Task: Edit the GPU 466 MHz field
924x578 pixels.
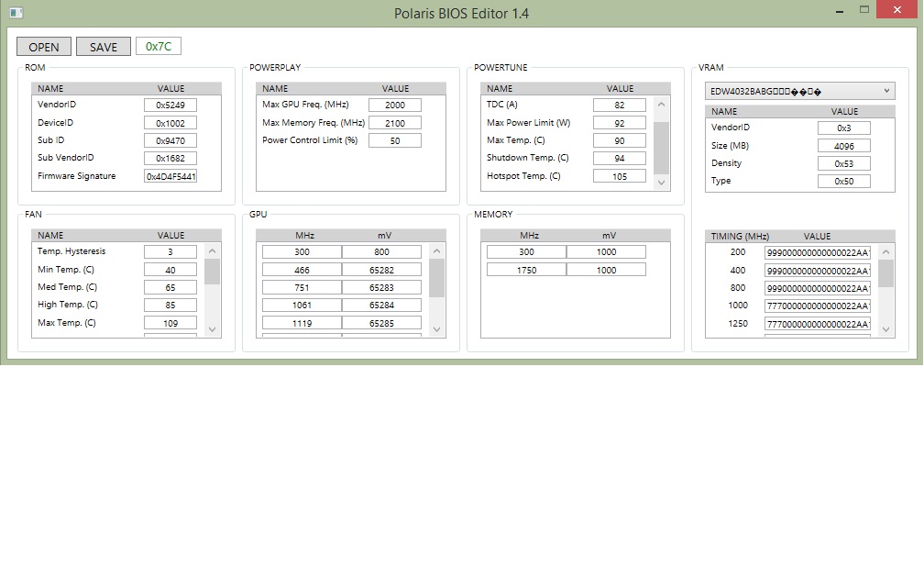Action: tap(302, 270)
